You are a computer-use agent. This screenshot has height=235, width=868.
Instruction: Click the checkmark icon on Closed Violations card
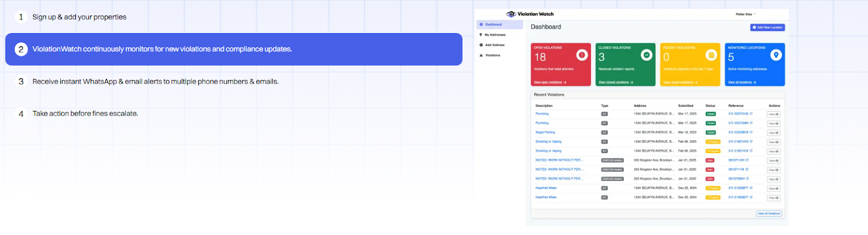click(647, 55)
